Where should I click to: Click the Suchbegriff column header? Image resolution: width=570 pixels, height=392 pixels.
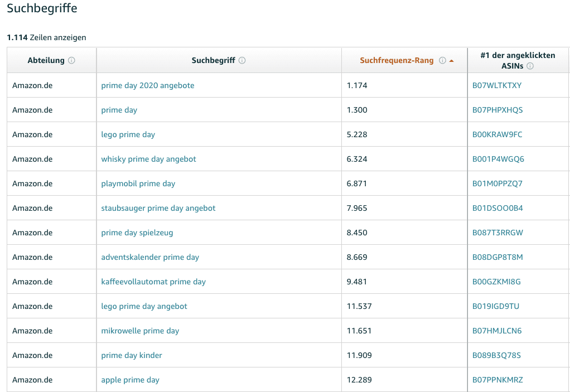click(214, 60)
